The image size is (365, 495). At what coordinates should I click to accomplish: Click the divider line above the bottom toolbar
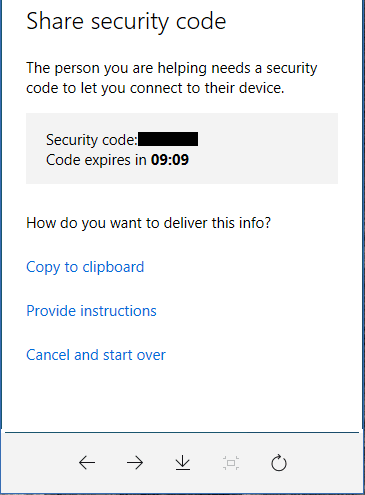point(182,433)
